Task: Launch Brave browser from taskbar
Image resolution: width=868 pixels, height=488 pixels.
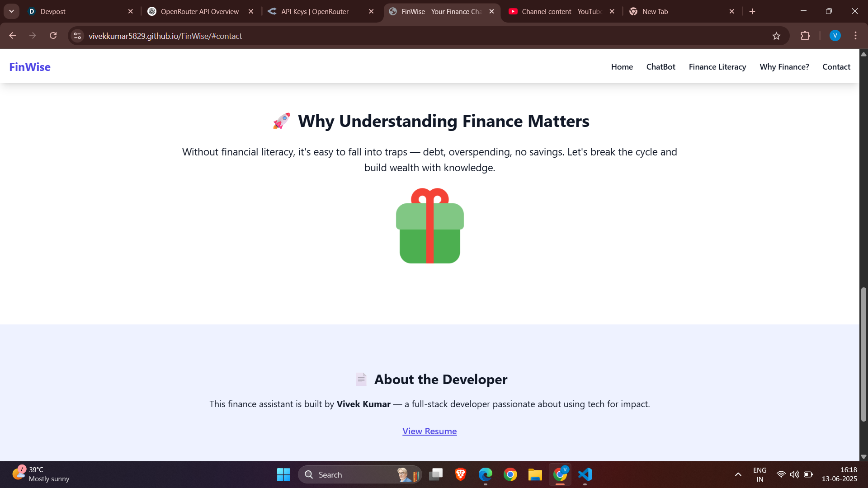Action: (x=460, y=474)
